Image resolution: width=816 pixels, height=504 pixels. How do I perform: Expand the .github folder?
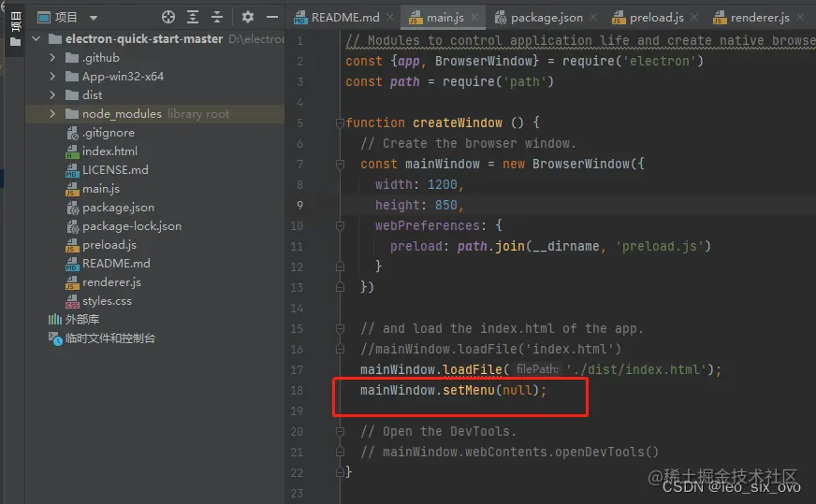[x=52, y=57]
